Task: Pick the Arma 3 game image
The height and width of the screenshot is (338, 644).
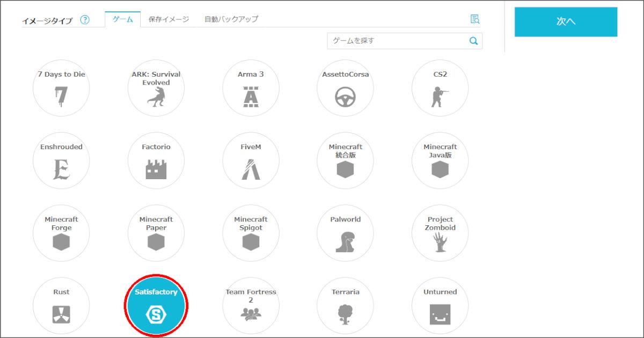Action: point(251,88)
